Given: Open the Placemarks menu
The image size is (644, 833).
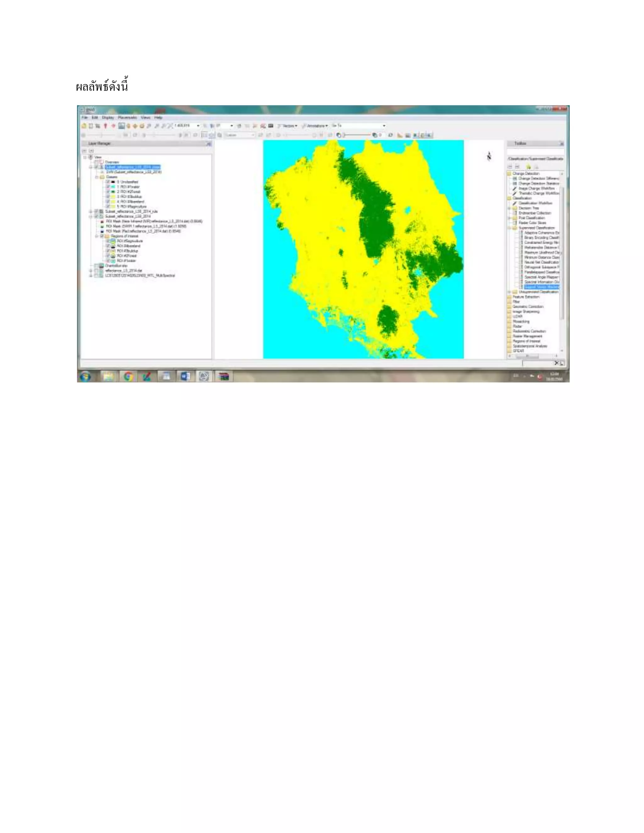Looking at the screenshot, I should click(127, 118).
